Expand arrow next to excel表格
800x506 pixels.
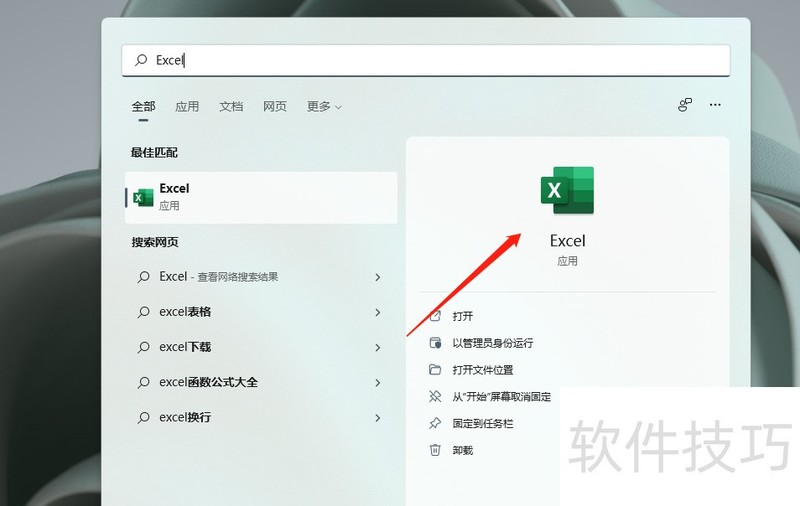(378, 312)
